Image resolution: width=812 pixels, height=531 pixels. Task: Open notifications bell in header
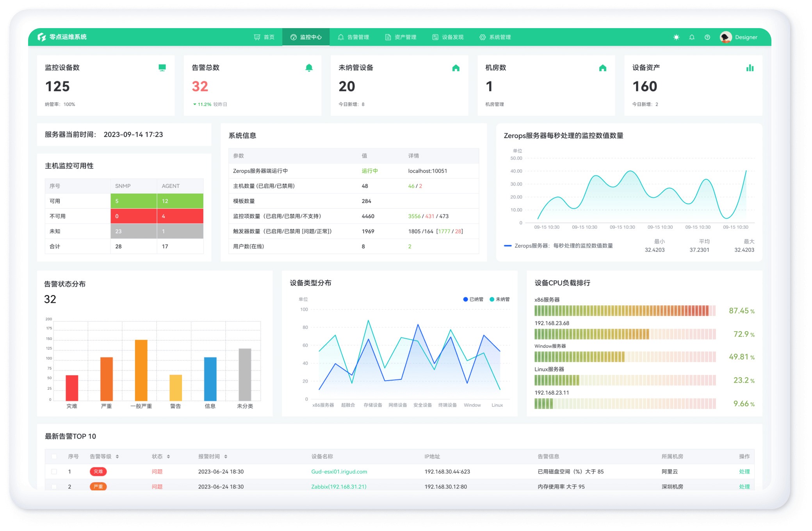692,37
